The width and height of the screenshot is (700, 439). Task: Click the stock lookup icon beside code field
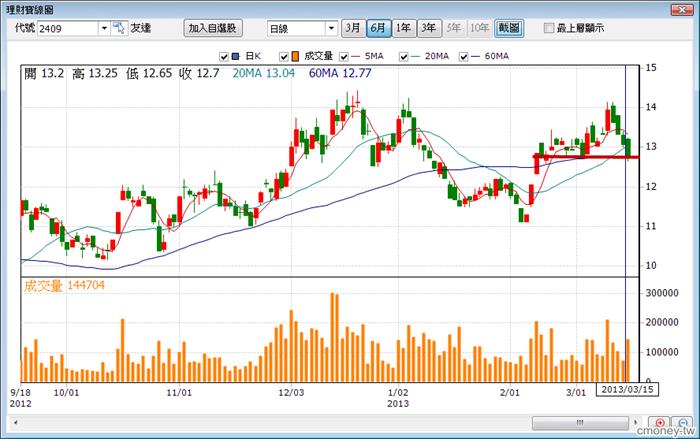(x=119, y=28)
